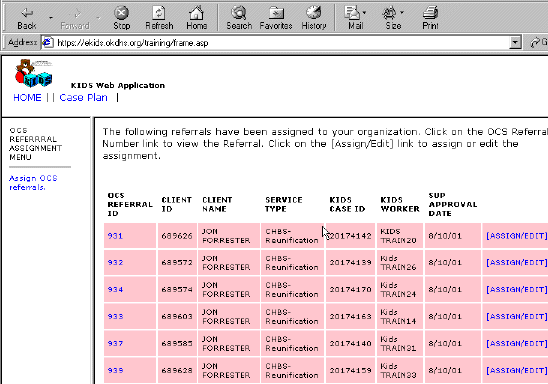Go to browser Home page
This screenshot has width=548, height=384.
coord(196,18)
